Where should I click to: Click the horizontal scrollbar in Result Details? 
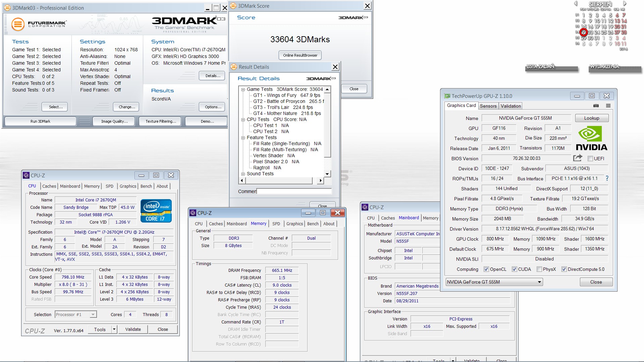[x=281, y=181]
